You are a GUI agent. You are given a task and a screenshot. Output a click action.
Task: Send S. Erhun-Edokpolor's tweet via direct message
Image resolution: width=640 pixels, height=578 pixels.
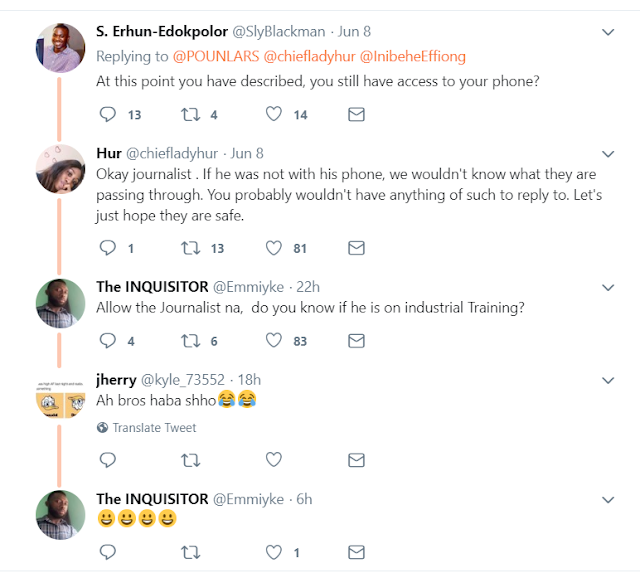[x=355, y=115]
